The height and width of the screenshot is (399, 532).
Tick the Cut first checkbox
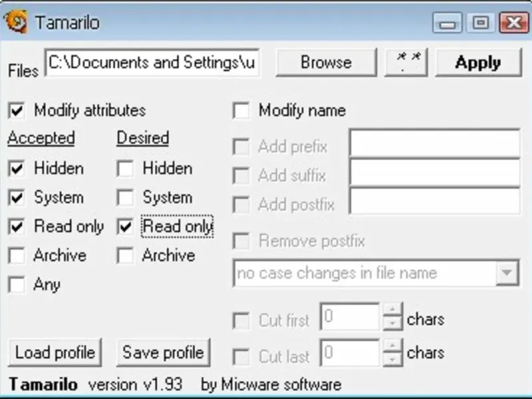(241, 321)
